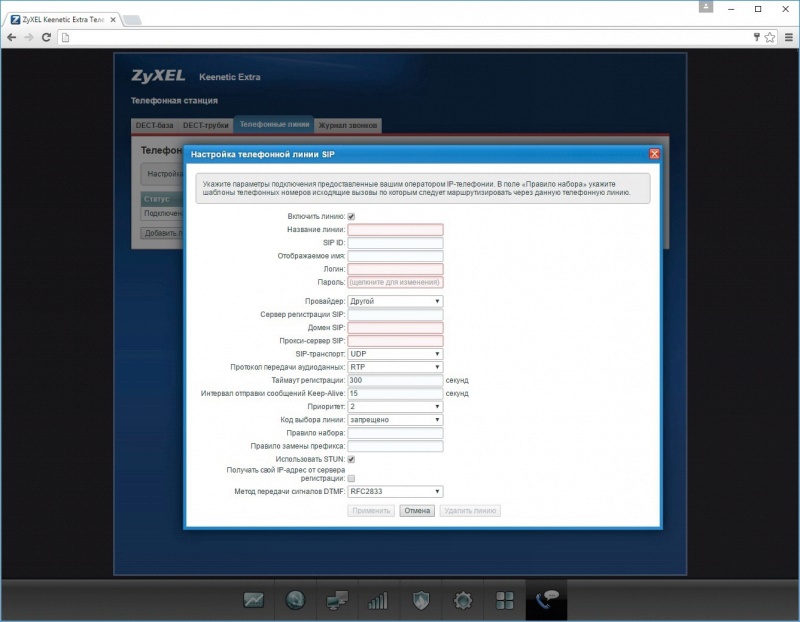Open the system monitor chart icon
The image size is (800, 622).
click(x=254, y=600)
